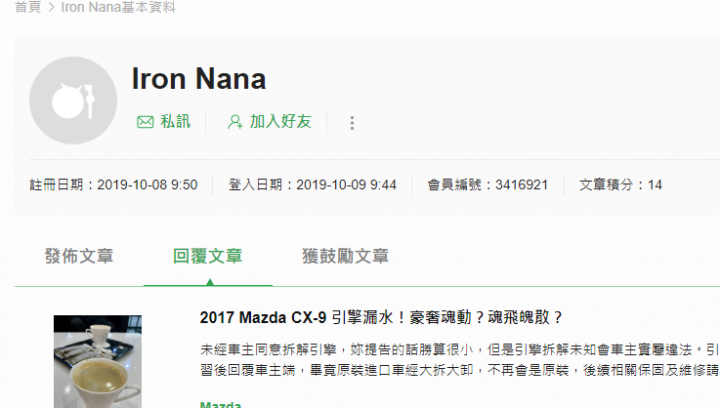This screenshot has height=408, width=720.
Task: Switch to the 發佈文章 tab
Action: pyautogui.click(x=79, y=256)
